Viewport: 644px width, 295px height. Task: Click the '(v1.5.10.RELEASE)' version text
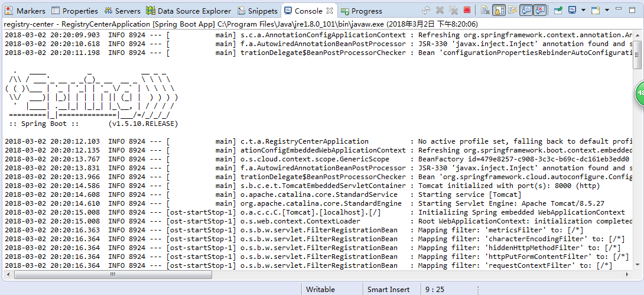pos(144,123)
